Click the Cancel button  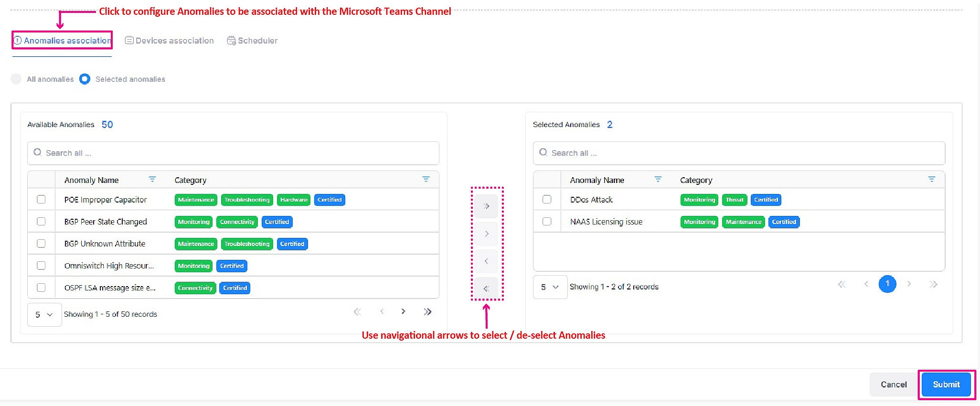tap(893, 385)
